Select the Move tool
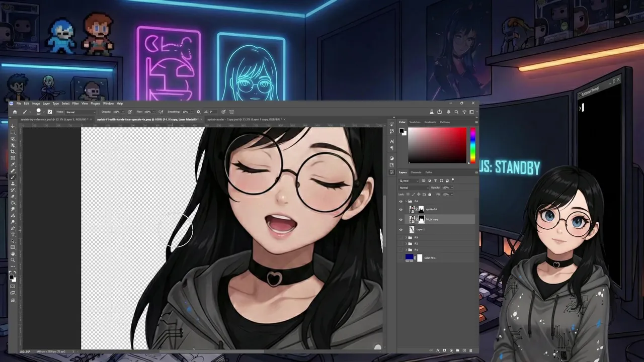 coord(13,126)
